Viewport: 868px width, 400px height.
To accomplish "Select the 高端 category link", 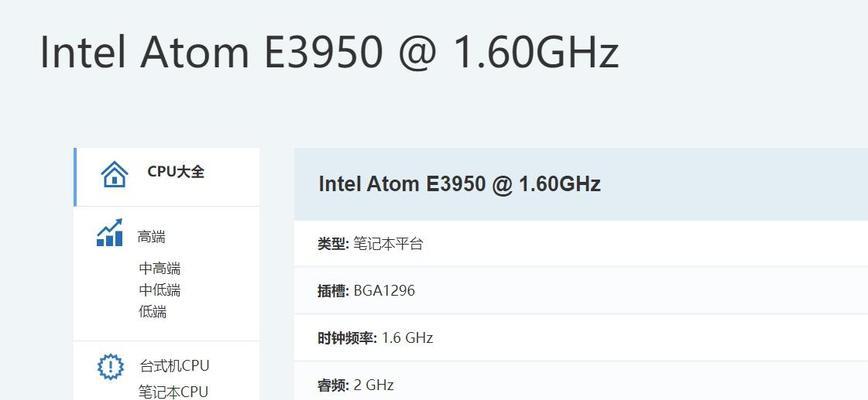I will pyautogui.click(x=151, y=237).
